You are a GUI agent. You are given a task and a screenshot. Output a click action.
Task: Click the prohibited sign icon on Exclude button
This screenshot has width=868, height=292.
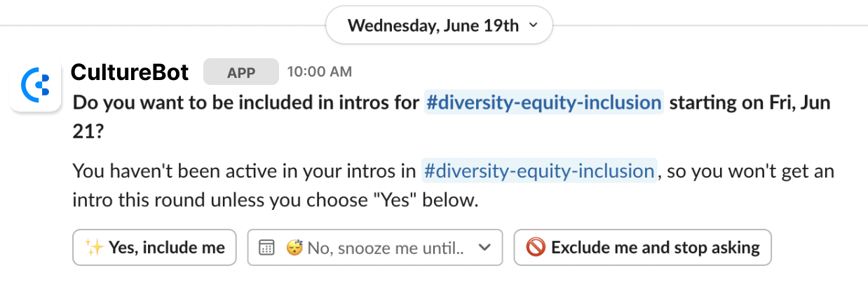[535, 248]
